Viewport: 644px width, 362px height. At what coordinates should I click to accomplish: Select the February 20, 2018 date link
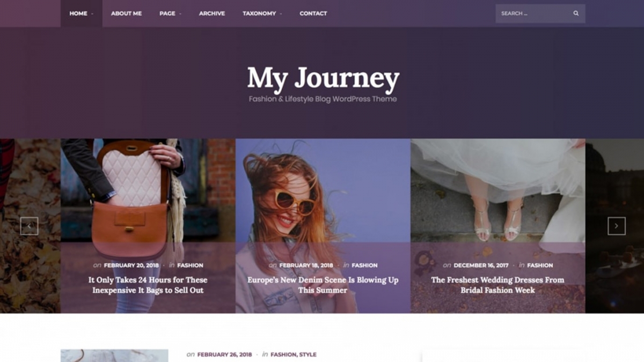(x=131, y=265)
